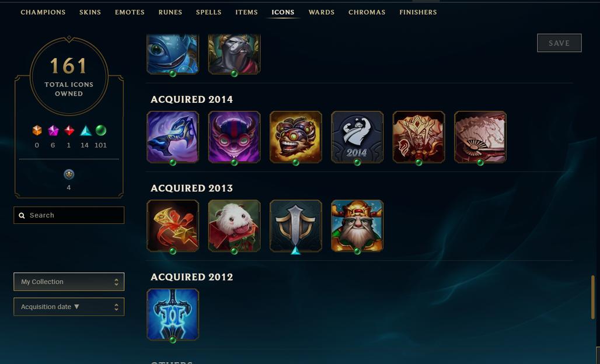
Task: Select the red ribbon gift icon
Action: (x=173, y=226)
